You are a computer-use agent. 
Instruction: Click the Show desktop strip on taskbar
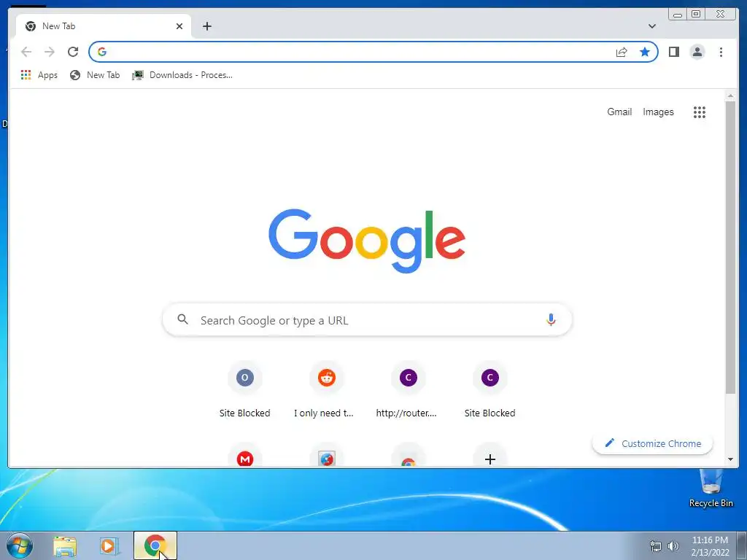(742, 545)
